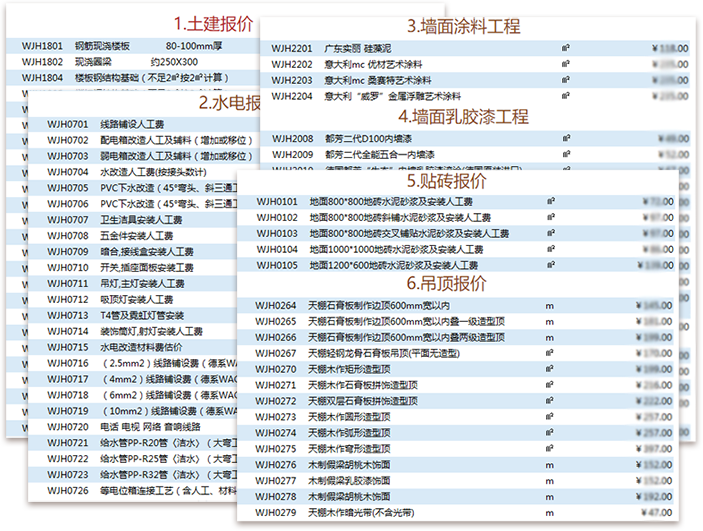
Task: Select the code cell "WJH0716"
Action: 68,363
